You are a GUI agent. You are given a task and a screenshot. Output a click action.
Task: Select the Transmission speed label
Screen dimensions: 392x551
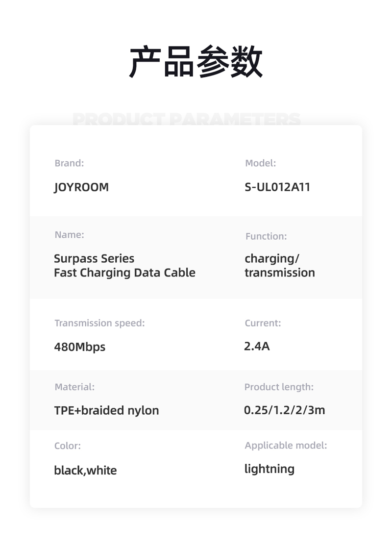tap(99, 323)
